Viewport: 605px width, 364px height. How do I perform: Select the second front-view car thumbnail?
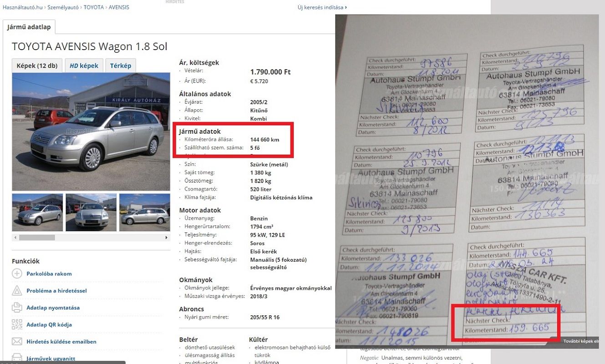pos(91,212)
